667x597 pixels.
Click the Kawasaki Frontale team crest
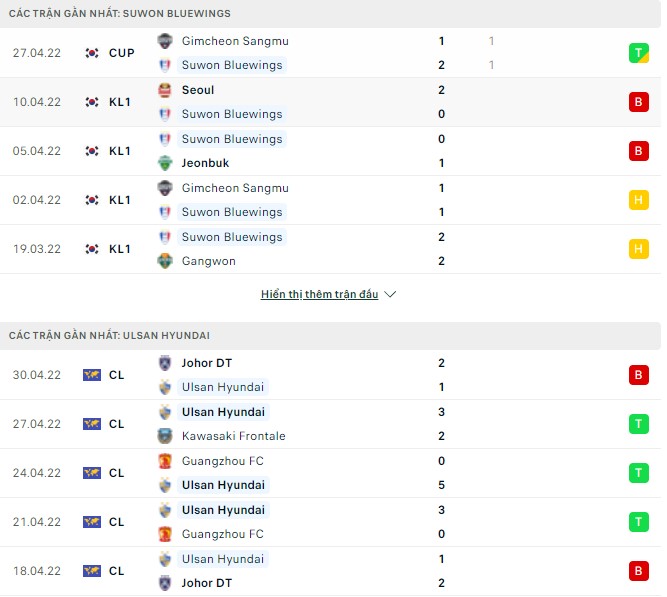click(165, 436)
